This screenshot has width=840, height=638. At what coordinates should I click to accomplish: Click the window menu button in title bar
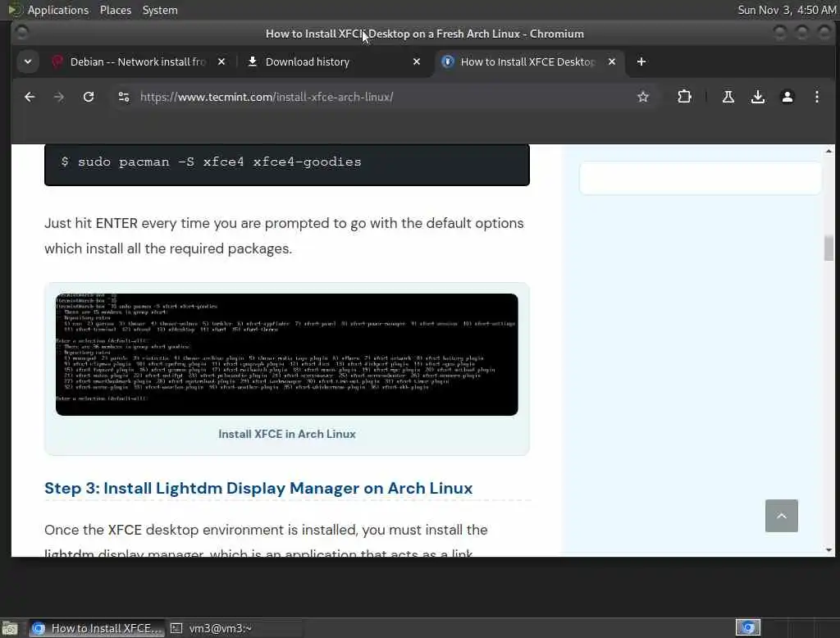tap(21, 34)
